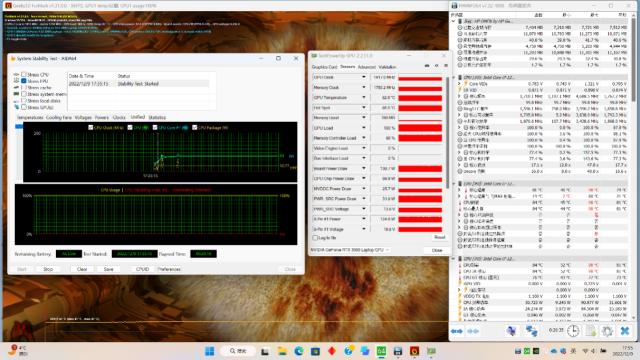The image size is (640, 360).
Task: Open Windows Start button on taskbar
Action: 209,351
